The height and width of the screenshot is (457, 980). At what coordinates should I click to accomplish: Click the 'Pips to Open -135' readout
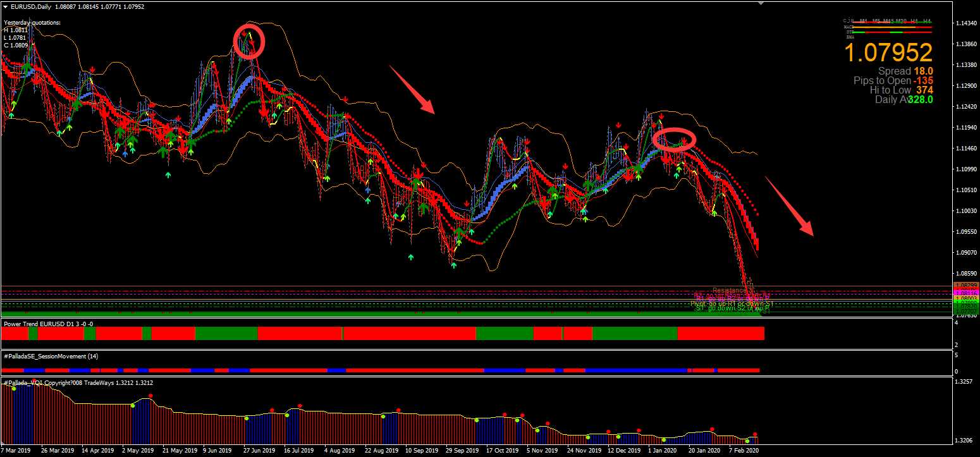point(893,81)
